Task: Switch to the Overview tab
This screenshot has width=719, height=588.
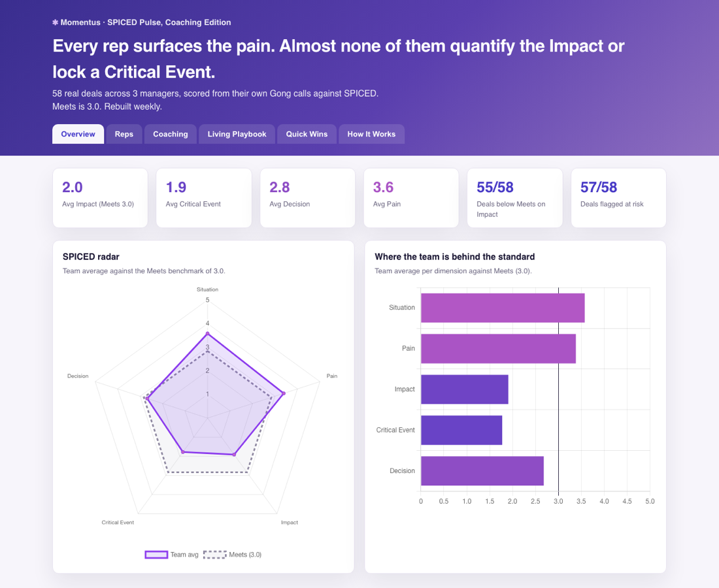Action: tap(78, 134)
